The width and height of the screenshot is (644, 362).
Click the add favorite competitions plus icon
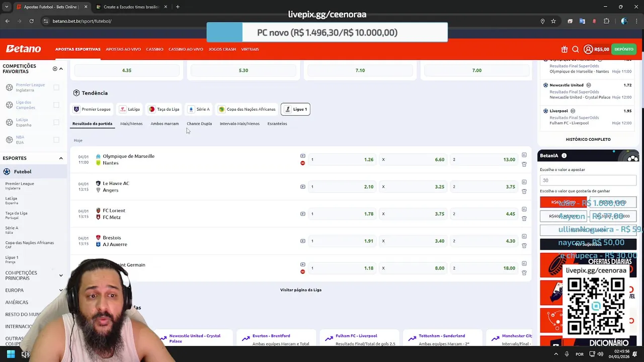[55, 68]
